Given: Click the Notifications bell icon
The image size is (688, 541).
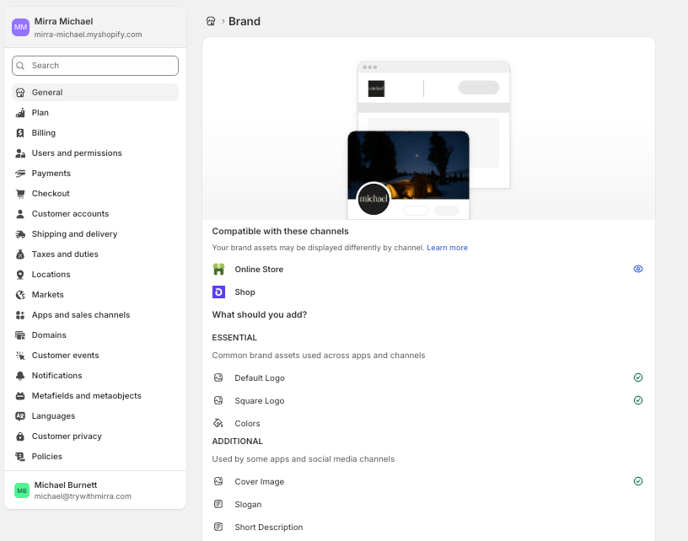Looking at the screenshot, I should (x=20, y=376).
